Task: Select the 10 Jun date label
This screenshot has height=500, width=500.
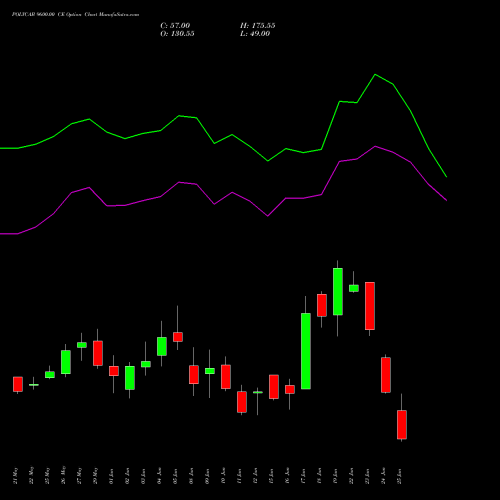Action: [224, 476]
